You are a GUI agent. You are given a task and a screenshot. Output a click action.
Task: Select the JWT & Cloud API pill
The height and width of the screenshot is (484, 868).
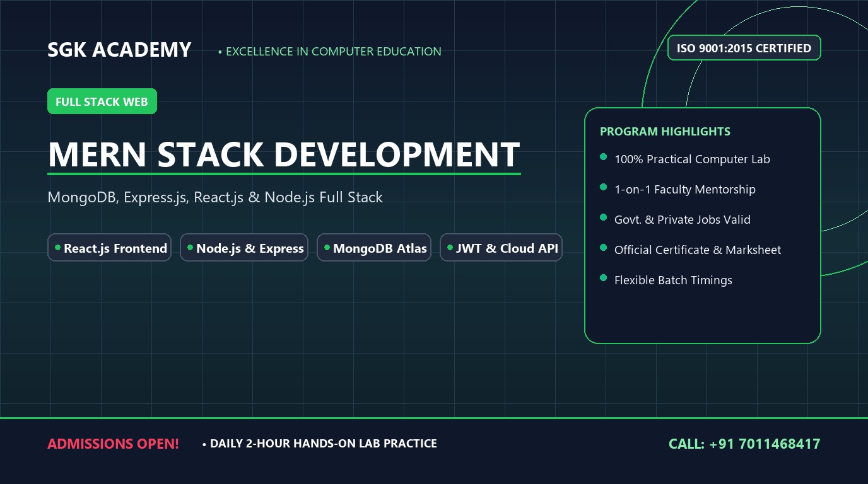[x=501, y=248]
